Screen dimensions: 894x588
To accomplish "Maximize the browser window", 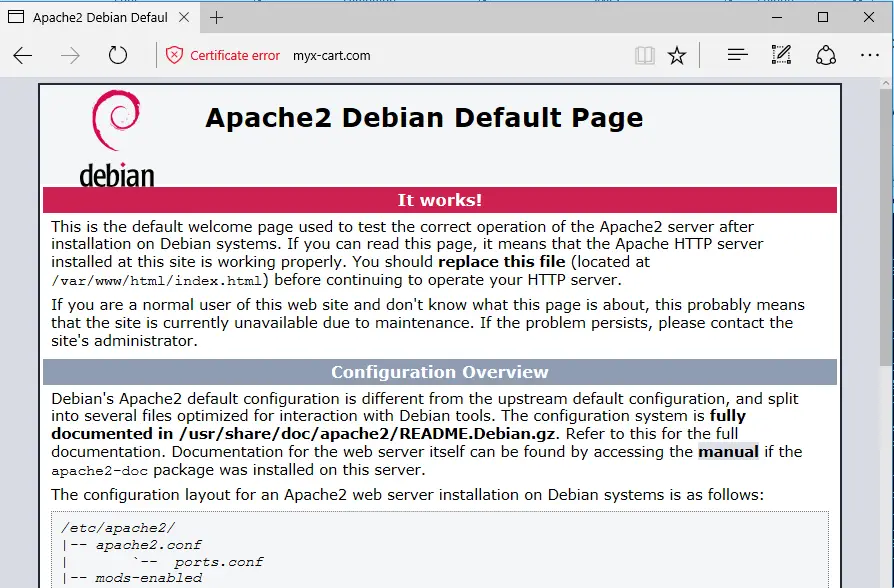I will pos(823,17).
